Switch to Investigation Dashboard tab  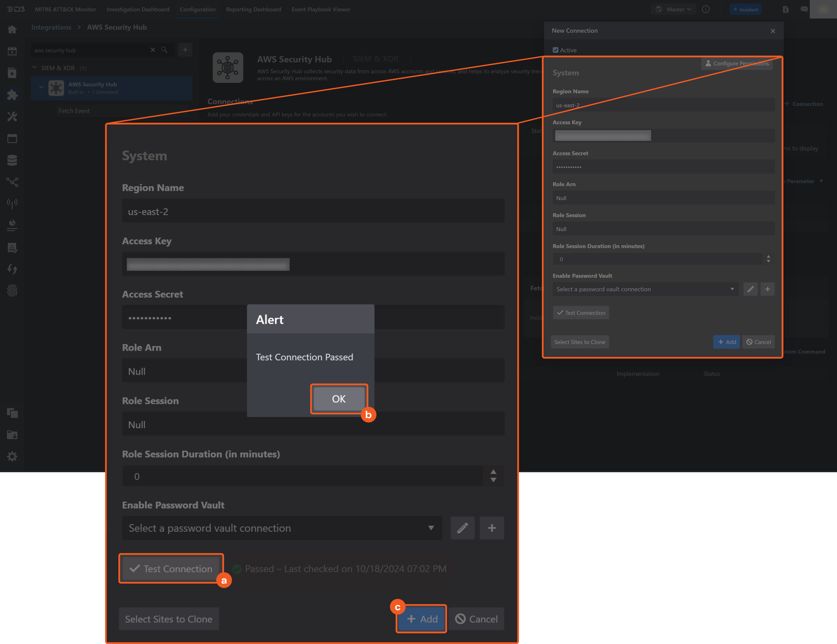138,9
